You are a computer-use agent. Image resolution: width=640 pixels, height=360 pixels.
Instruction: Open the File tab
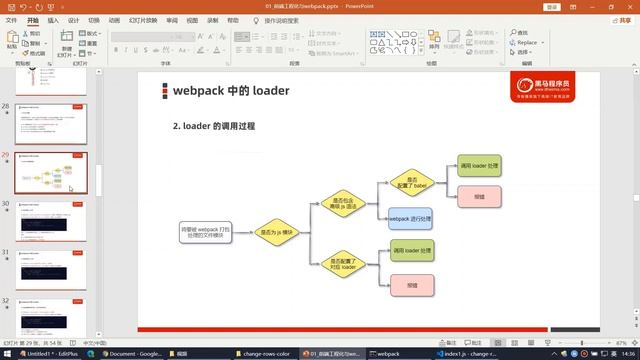pos(11,20)
